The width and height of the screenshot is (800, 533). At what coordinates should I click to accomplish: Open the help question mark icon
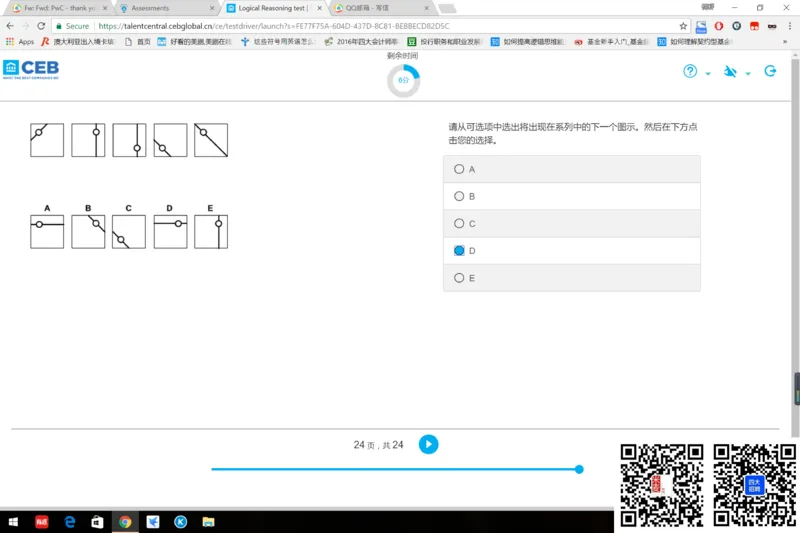690,71
